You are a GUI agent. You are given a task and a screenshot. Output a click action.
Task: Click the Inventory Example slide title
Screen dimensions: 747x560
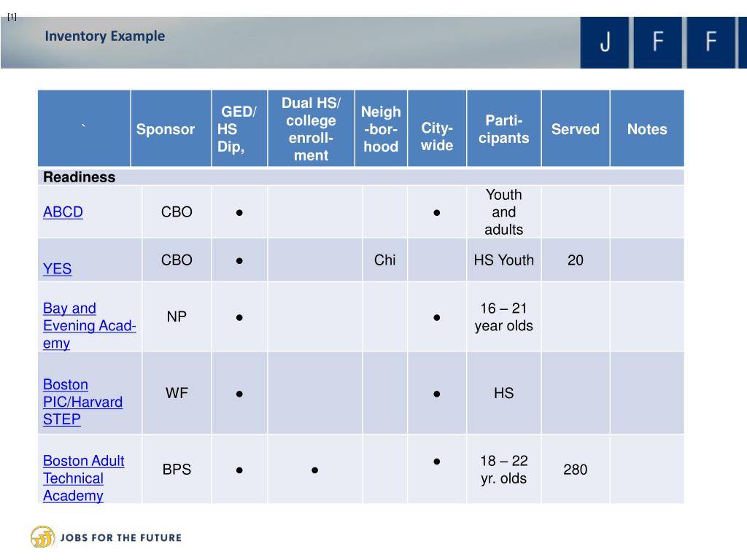pos(105,36)
